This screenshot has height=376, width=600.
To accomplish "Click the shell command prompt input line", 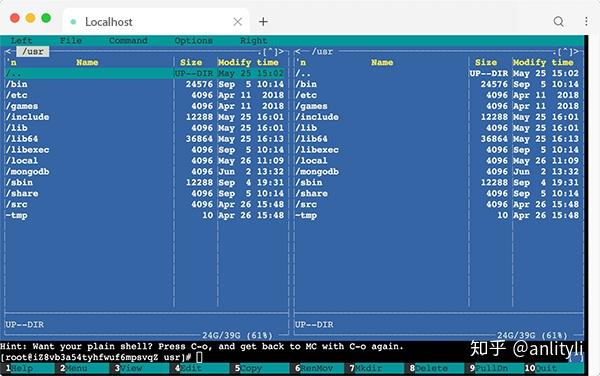I will (x=292, y=357).
